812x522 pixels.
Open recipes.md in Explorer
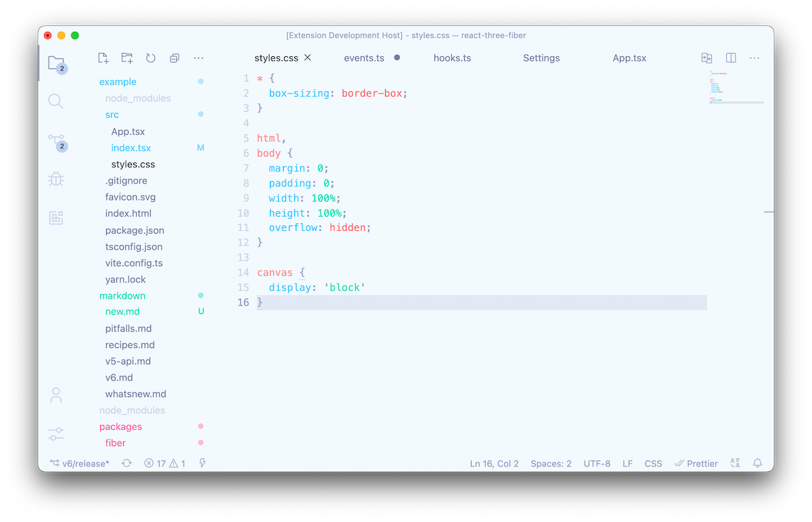130,345
